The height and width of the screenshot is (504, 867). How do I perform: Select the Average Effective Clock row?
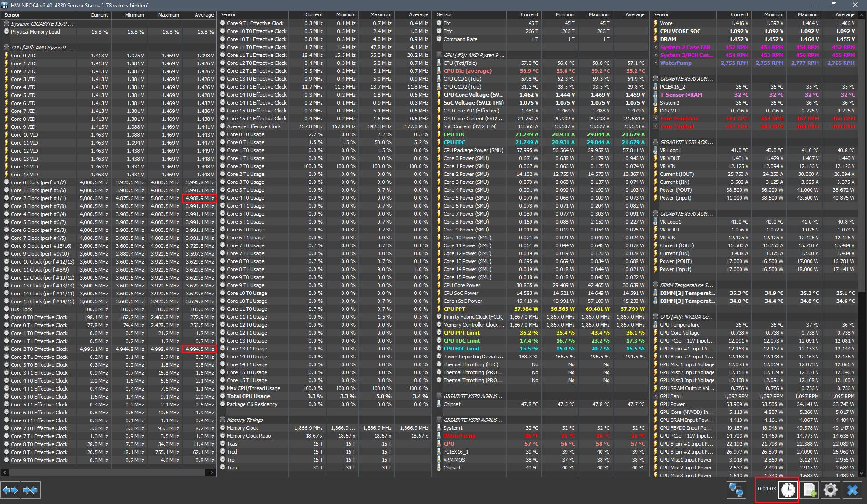[x=324, y=126]
